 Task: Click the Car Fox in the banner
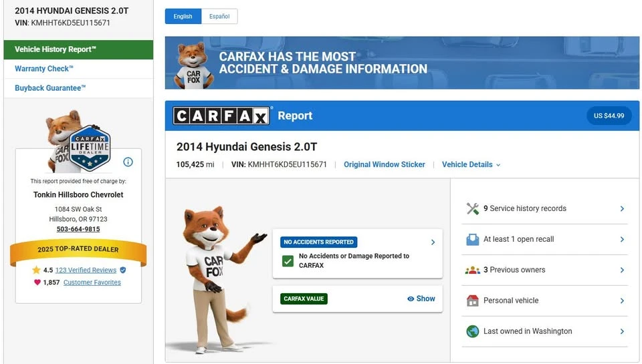193,65
